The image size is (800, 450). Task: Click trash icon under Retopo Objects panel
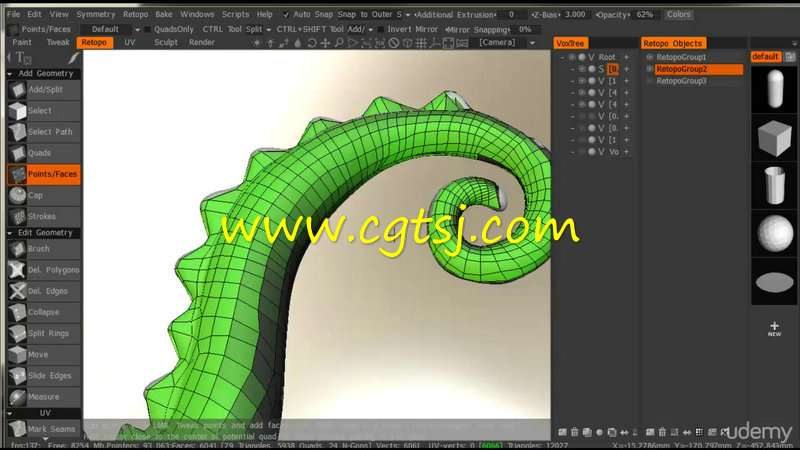point(662,432)
